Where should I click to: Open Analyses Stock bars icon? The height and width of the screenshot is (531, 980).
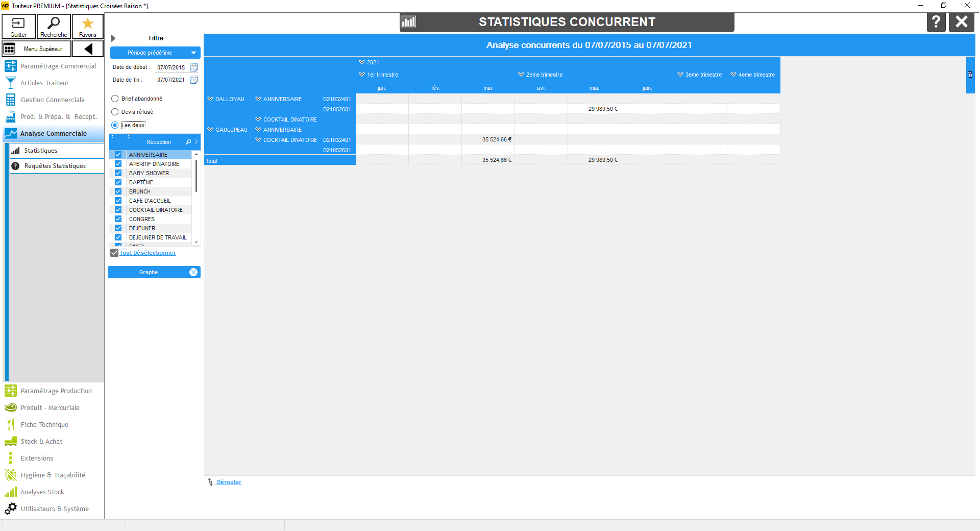[11, 492]
